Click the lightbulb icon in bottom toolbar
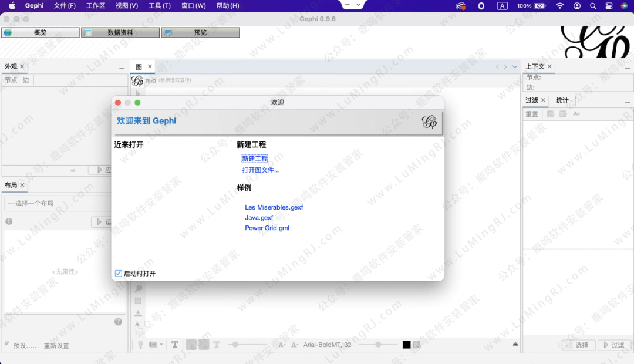The height and width of the screenshot is (364, 634). [x=140, y=345]
